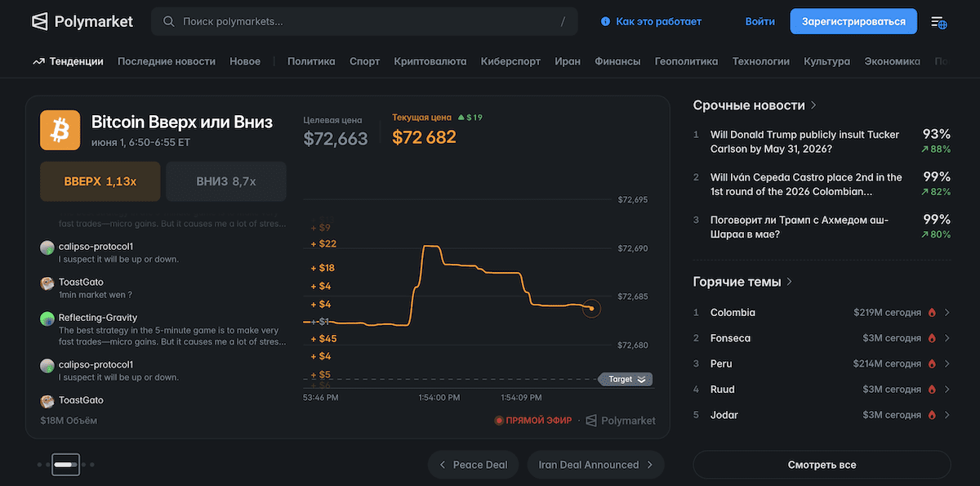Open the Спорт category
This screenshot has height=486, width=980.
click(x=364, y=61)
